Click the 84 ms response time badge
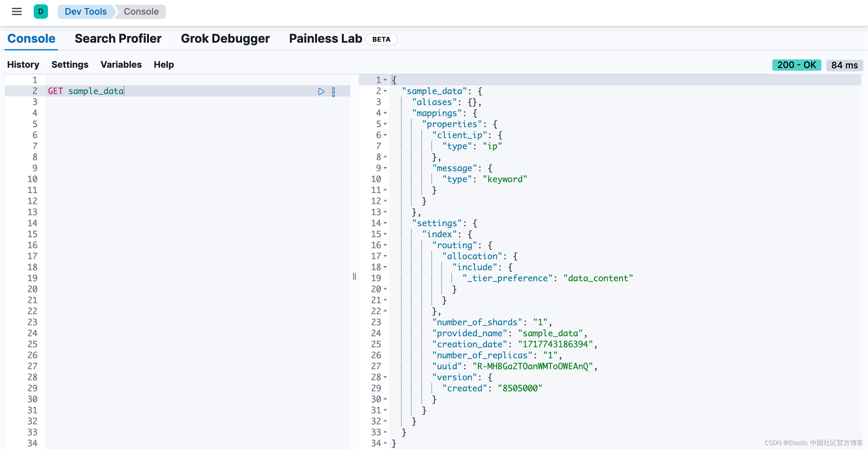Image resolution: width=868 pixels, height=449 pixels. click(845, 65)
